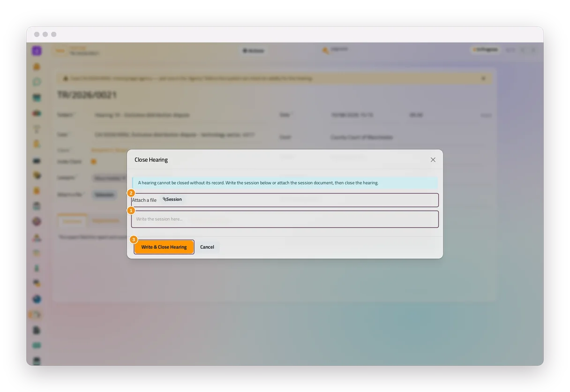Attach a Session file via paperclip button
This screenshot has width=570, height=392.
tap(172, 199)
